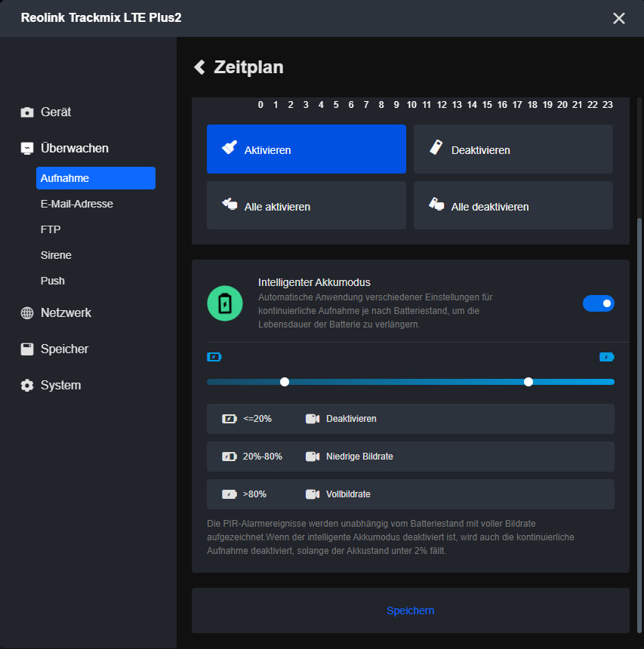644x649 pixels.
Task: Click camera icon next to Vollbildrate
Action: pos(313,494)
